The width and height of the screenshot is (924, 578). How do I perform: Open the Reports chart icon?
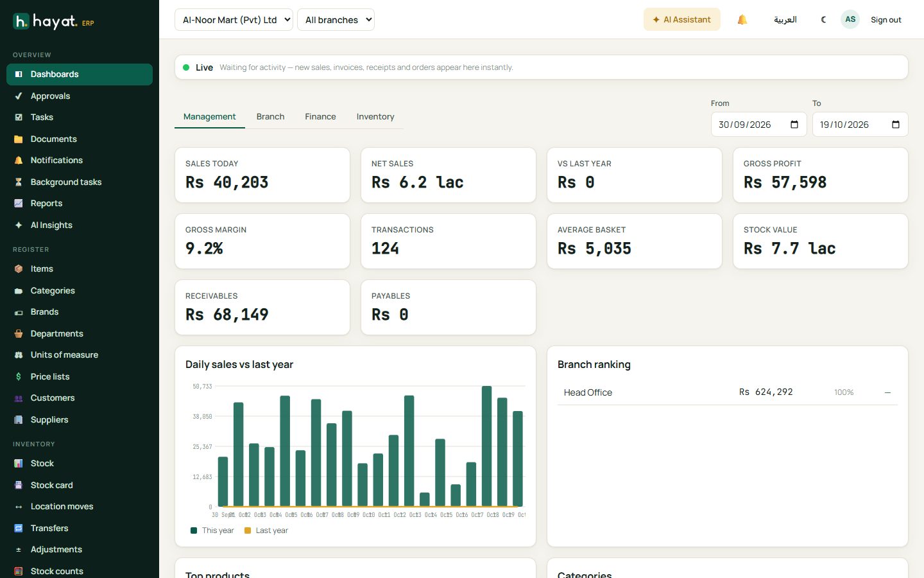click(19, 204)
